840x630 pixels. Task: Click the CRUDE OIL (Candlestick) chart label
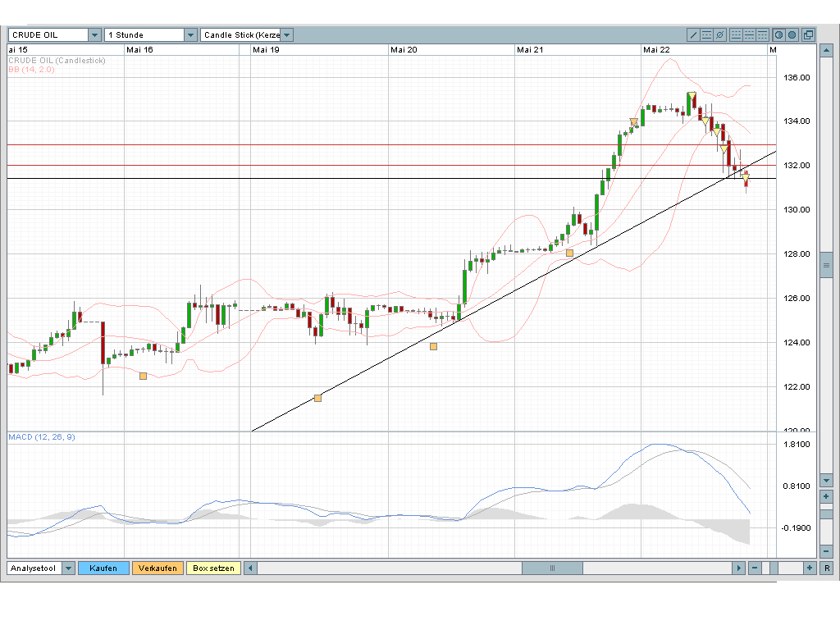click(x=57, y=61)
